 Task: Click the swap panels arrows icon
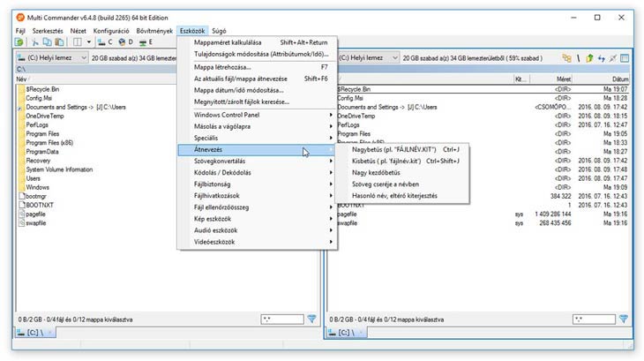coord(602,58)
